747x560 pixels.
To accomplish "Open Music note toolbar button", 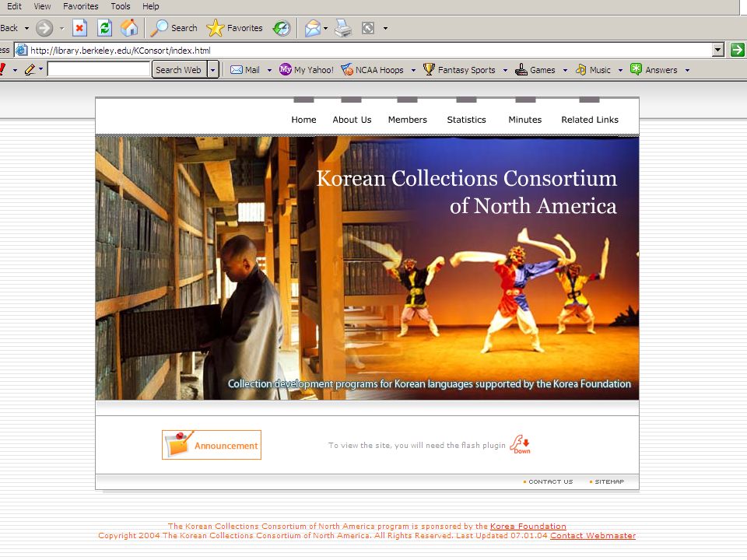I will (x=593, y=70).
